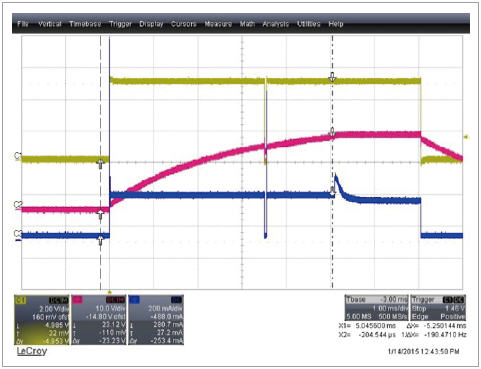Open the Measure menu
481x369 pixels.
point(218,24)
